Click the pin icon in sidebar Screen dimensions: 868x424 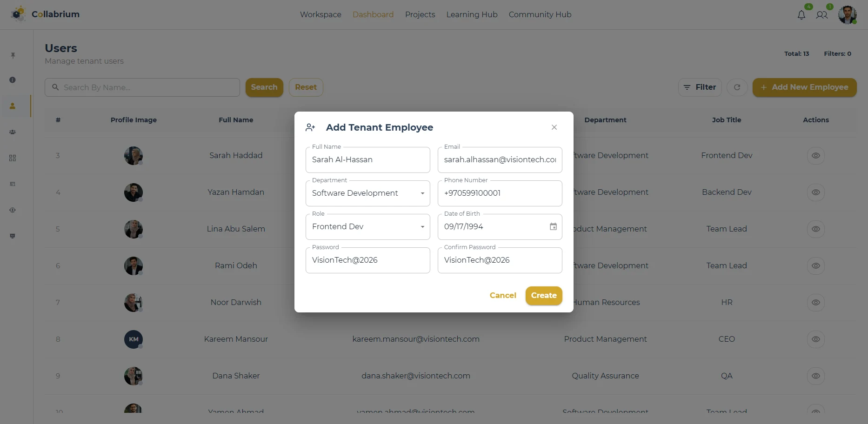click(x=13, y=55)
